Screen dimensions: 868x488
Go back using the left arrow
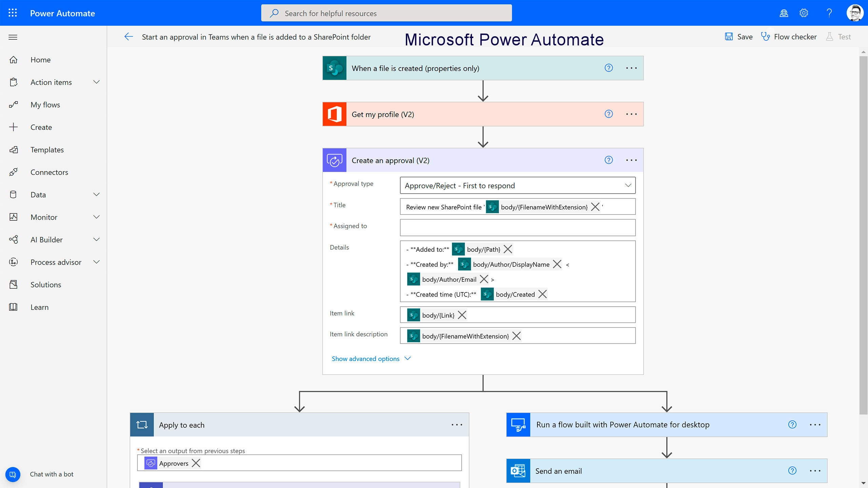point(129,37)
